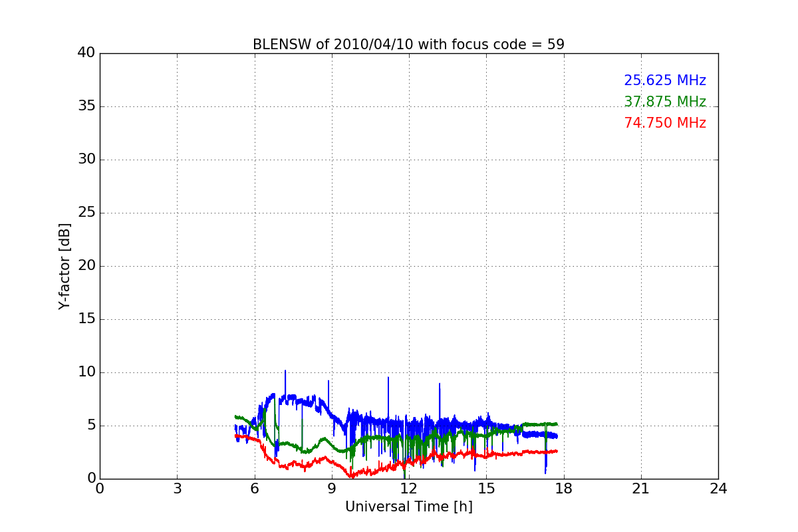Click the Universal Time [h] axis label
The width and height of the screenshot is (798, 532).
[409, 507]
